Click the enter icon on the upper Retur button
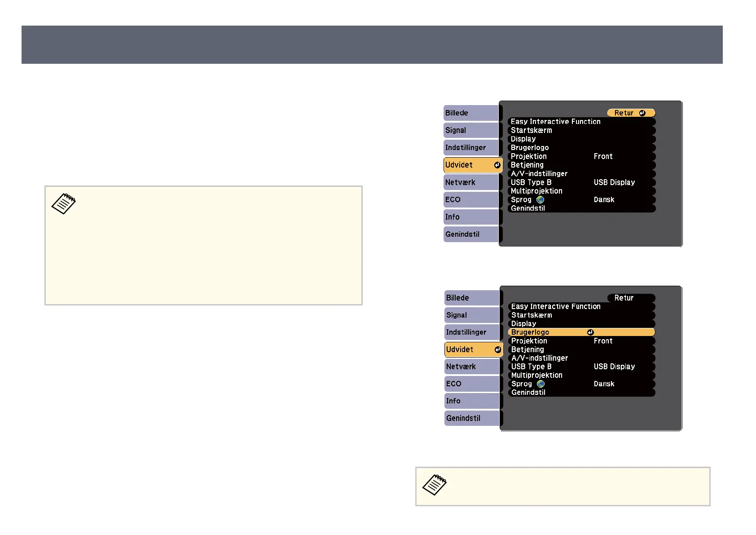Screen dimensions: 756x535 [642, 113]
